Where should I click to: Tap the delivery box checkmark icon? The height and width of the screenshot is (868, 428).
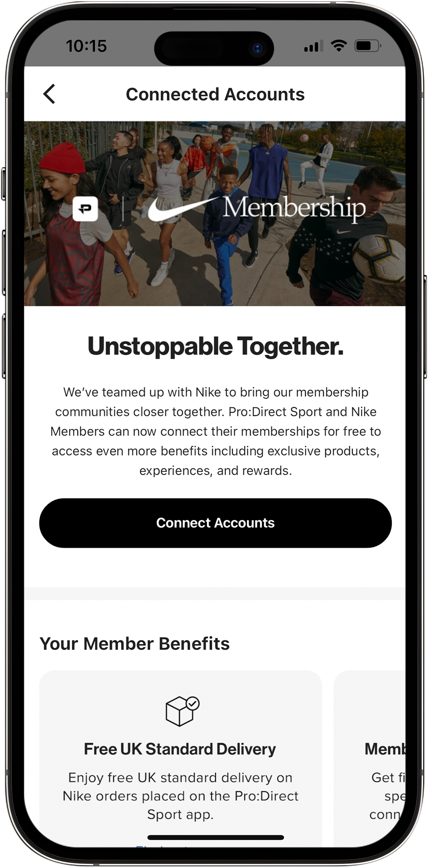coord(182,711)
